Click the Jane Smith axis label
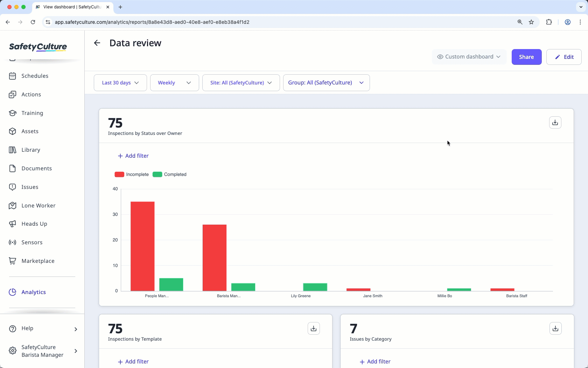This screenshot has height=368, width=588. [x=373, y=296]
